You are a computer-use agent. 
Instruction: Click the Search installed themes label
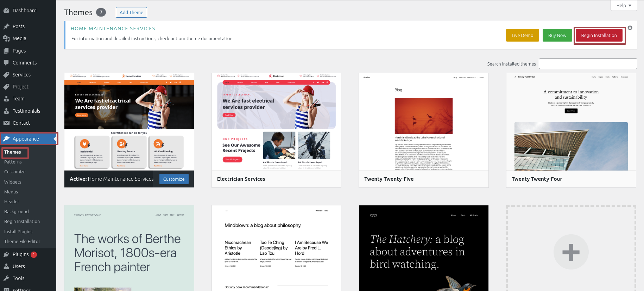point(511,64)
